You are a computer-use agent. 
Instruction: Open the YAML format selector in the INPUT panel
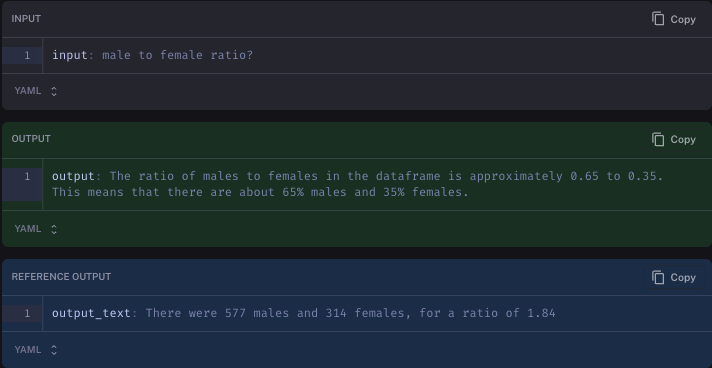tap(36, 91)
